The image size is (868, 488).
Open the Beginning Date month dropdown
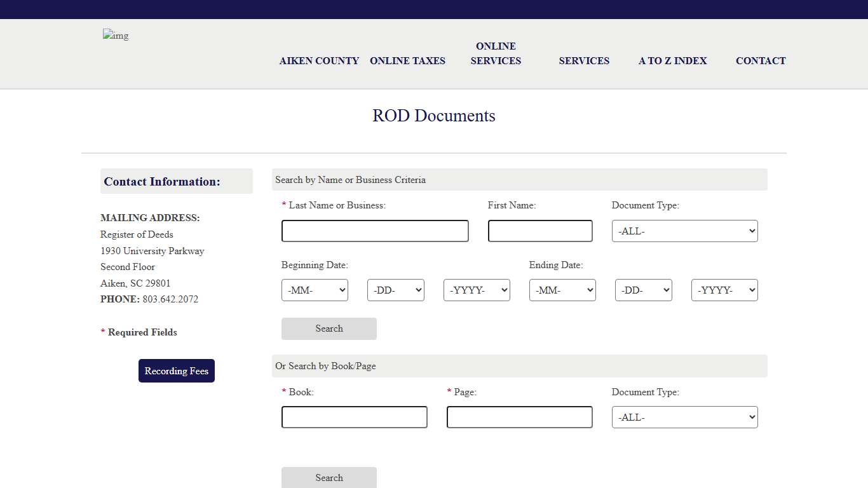315,290
